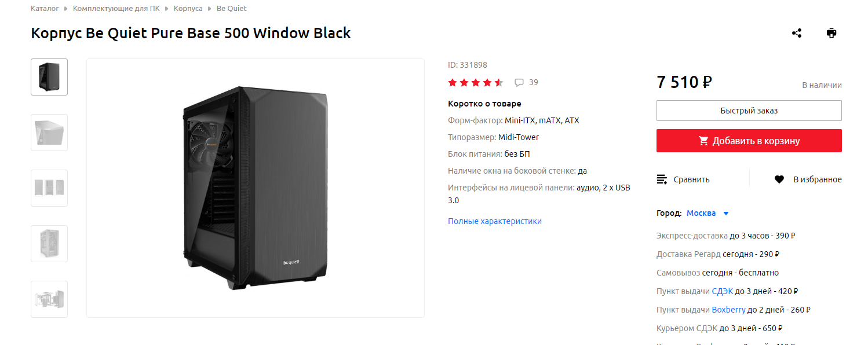The height and width of the screenshot is (345, 868).
Task: Select the third multi-view thumbnail
Action: pos(49,188)
